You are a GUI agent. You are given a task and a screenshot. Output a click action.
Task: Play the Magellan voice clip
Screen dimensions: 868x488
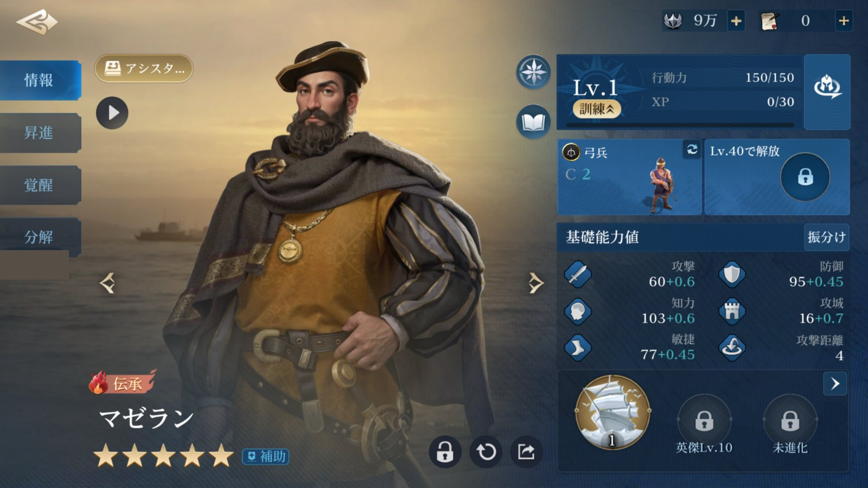pyautogui.click(x=112, y=113)
